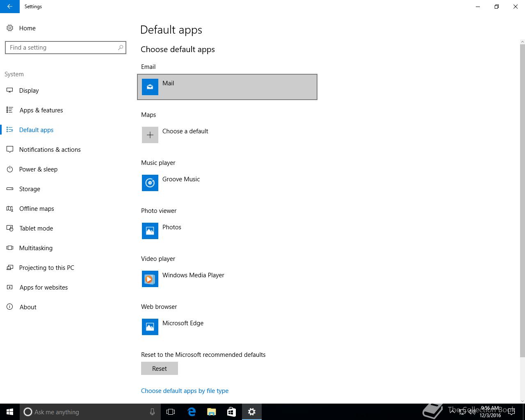
Task: Click the Mail app icon under Email
Action: (x=150, y=87)
